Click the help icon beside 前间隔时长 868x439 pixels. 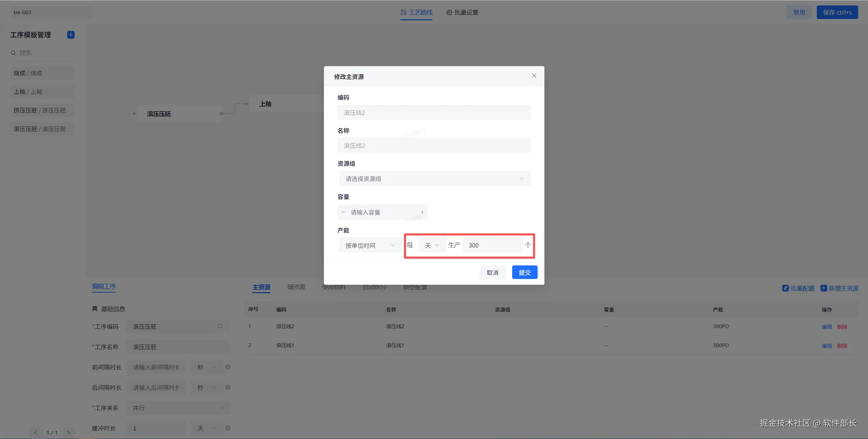(228, 367)
